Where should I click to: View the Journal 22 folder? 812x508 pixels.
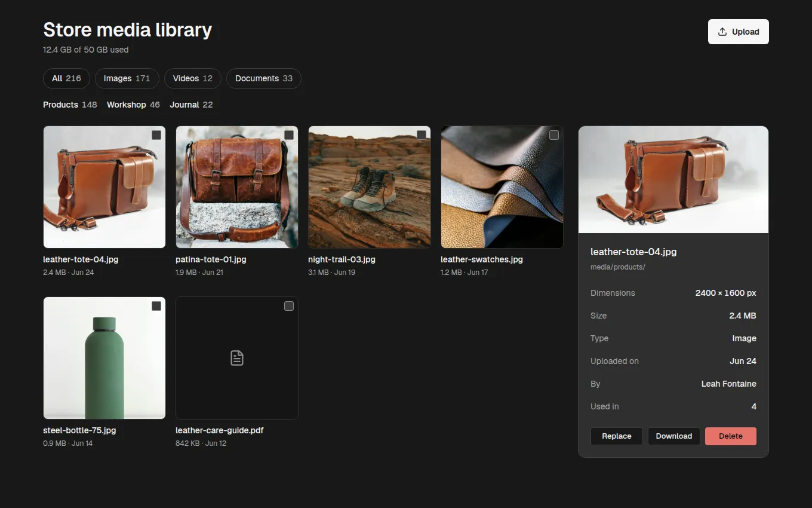(x=191, y=105)
